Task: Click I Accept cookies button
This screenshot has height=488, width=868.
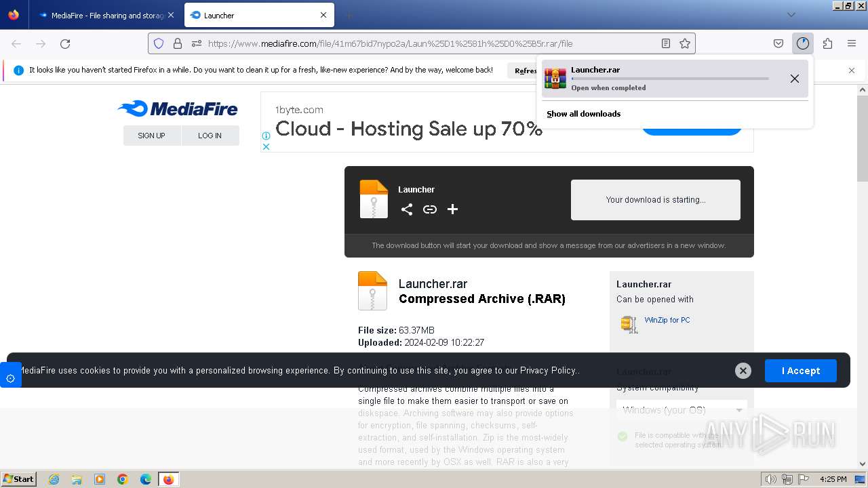Action: pos(801,371)
